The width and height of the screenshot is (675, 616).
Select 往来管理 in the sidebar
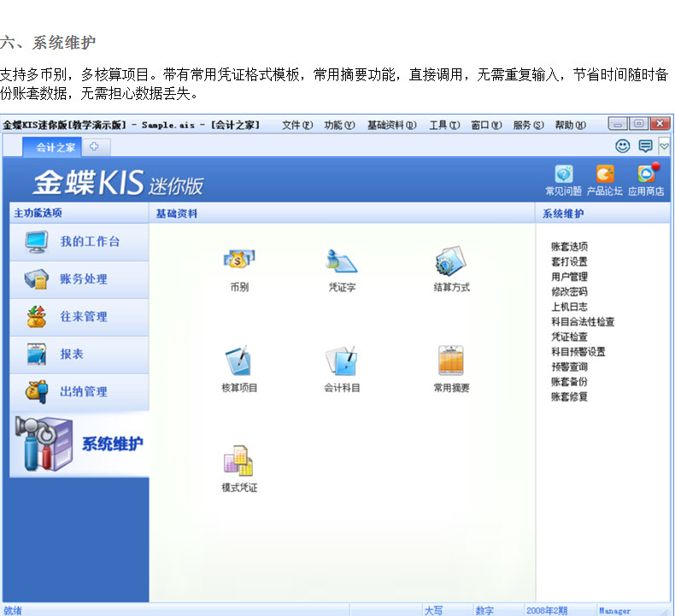[79, 317]
